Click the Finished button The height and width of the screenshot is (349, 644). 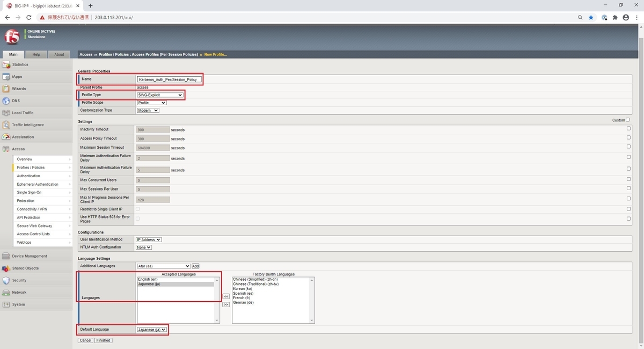(x=103, y=340)
